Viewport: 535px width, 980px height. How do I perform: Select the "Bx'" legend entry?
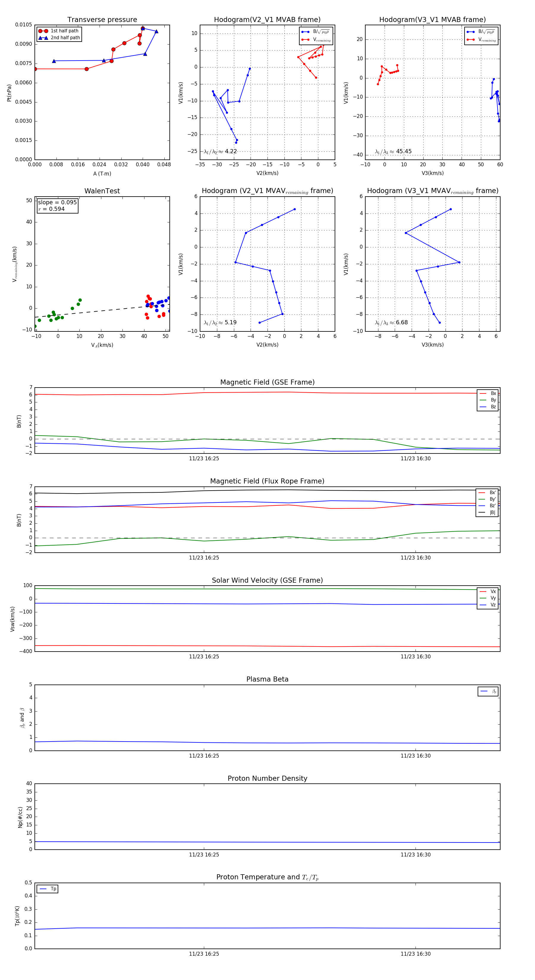487,493
